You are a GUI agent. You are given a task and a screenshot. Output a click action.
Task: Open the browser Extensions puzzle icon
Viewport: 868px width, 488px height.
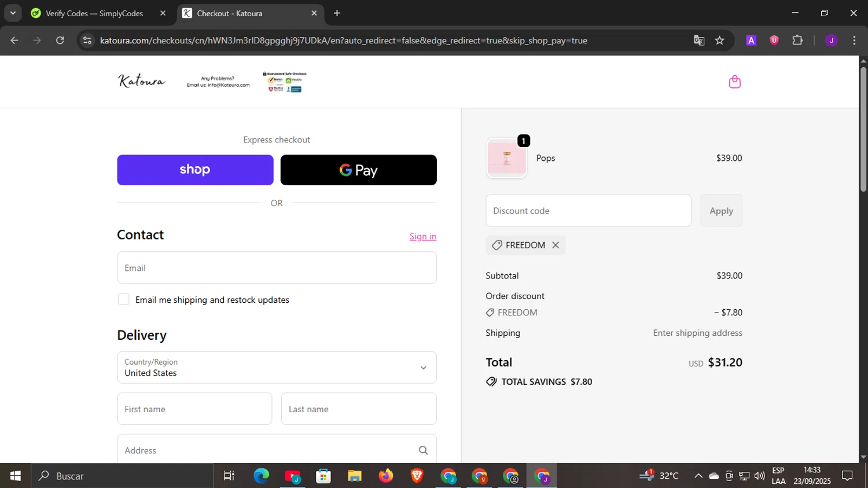coord(797,41)
